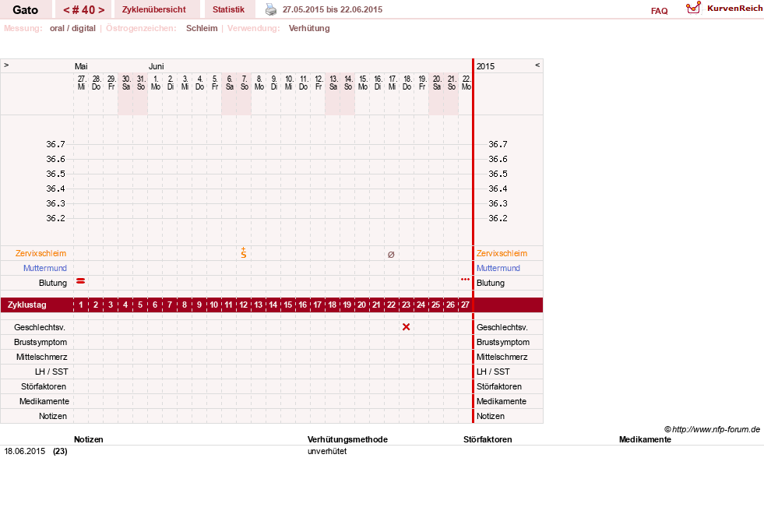Click the ø mucus symbol on June 17
764x532 pixels.
(x=391, y=254)
